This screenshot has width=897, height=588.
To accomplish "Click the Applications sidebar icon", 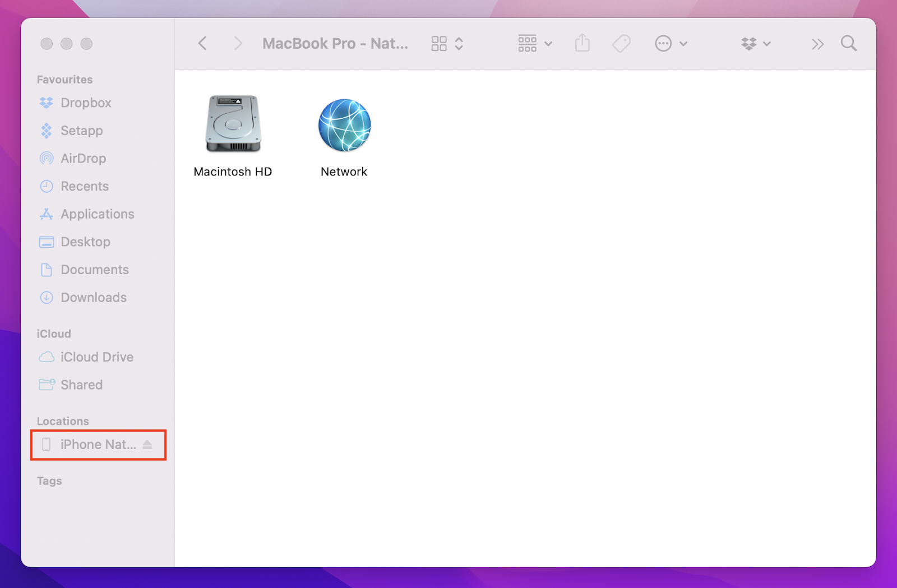I will [47, 214].
